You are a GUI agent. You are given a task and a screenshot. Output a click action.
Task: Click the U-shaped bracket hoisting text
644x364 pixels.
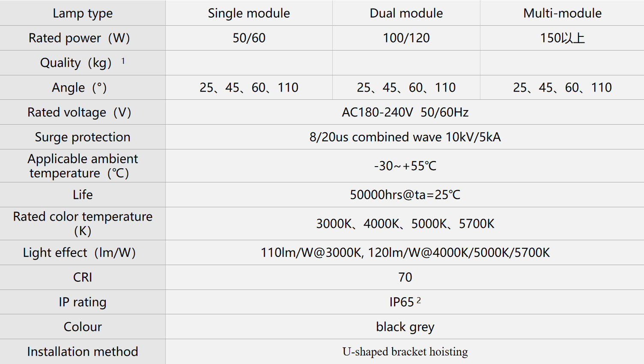[405, 352]
